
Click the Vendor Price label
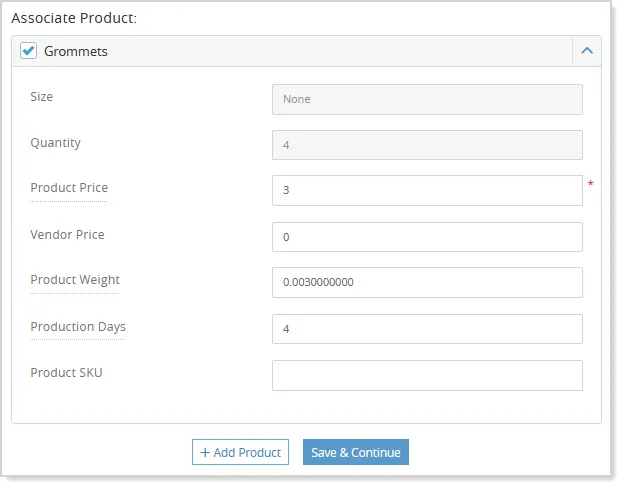67,234
